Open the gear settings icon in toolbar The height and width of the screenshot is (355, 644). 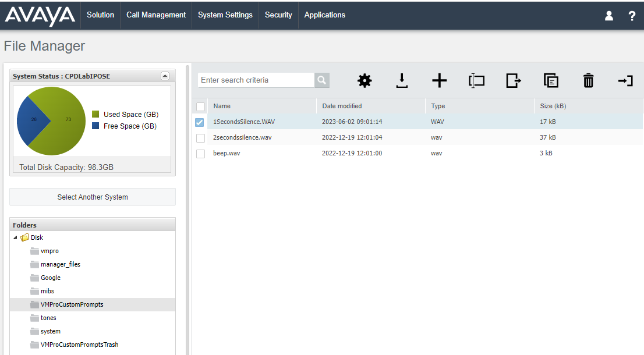(365, 80)
